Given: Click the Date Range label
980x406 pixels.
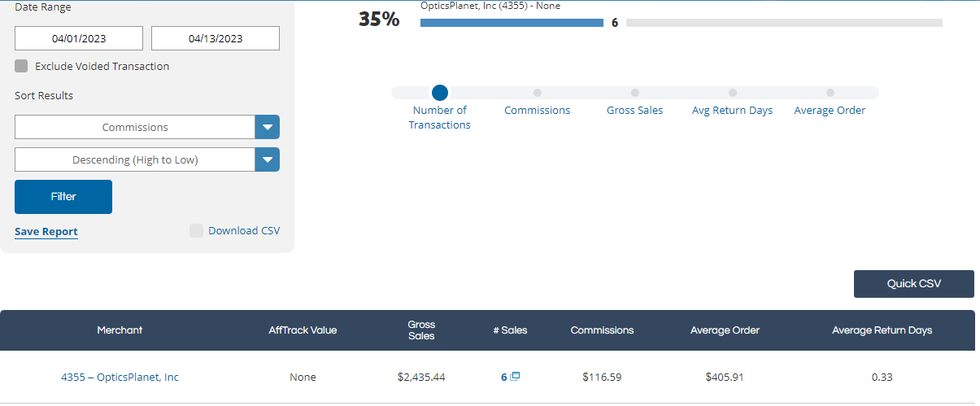Looking at the screenshot, I should point(43,7).
